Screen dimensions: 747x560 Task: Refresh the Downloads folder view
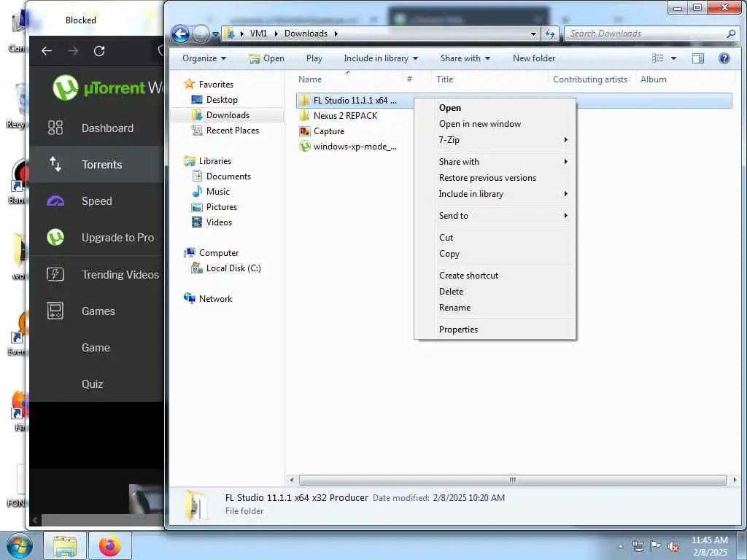click(x=550, y=34)
